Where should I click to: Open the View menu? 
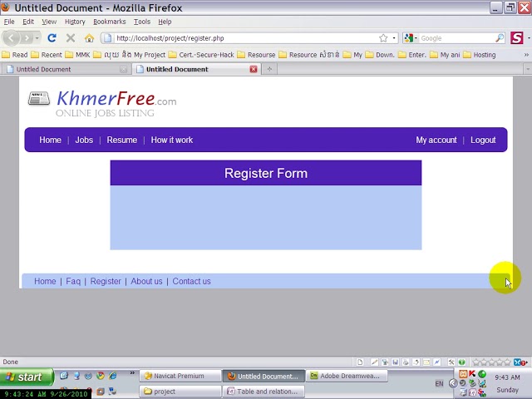(x=49, y=22)
